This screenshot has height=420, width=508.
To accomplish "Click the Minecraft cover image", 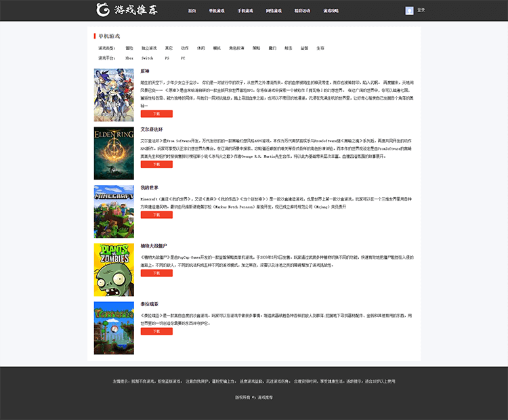I will point(114,211).
